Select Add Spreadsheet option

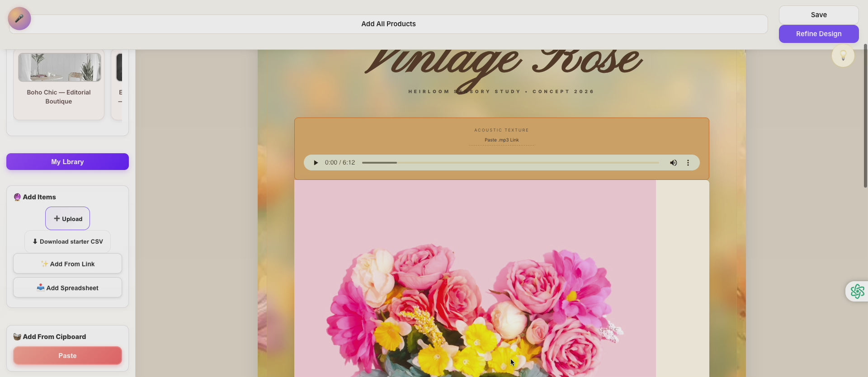click(67, 288)
